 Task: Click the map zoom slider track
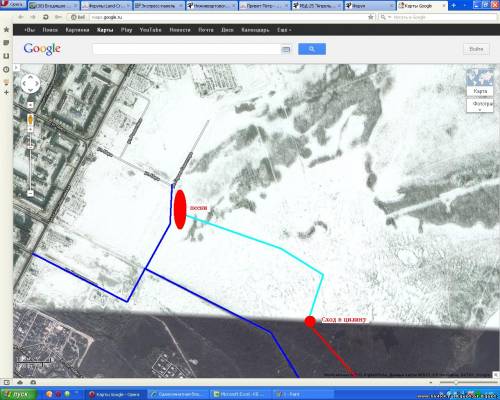point(30,160)
